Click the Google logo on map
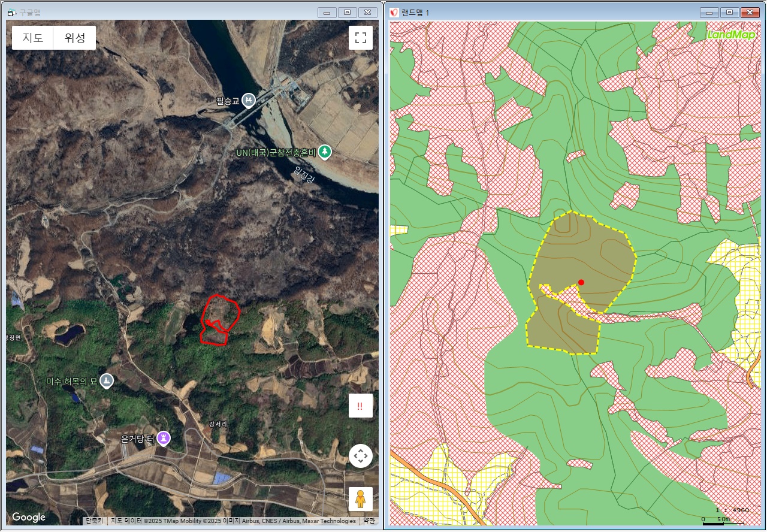The height and width of the screenshot is (532, 767). pos(28,517)
